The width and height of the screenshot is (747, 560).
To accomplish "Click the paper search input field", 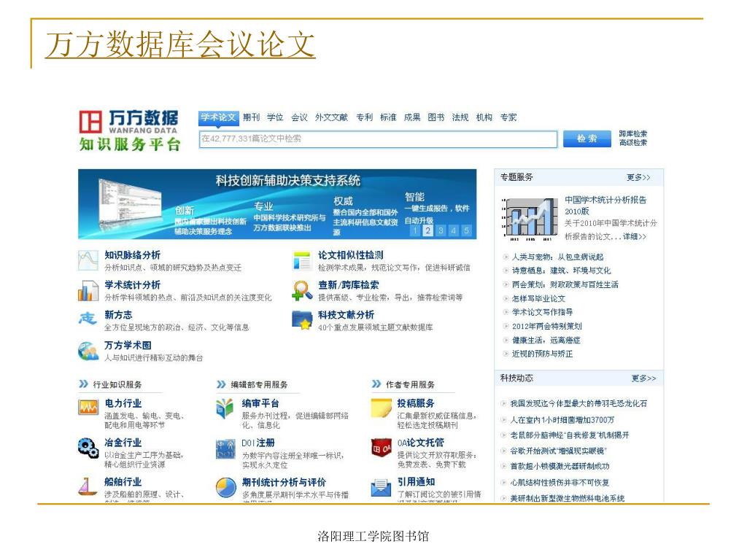I will (379, 139).
